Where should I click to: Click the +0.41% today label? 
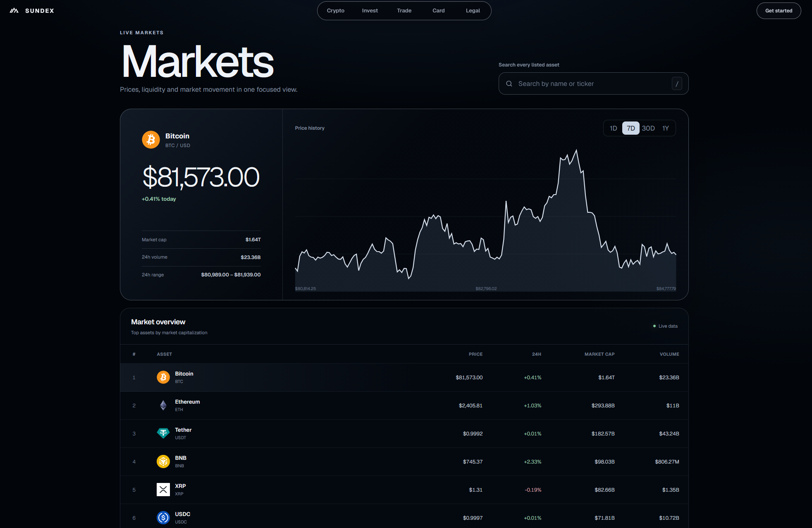(x=159, y=199)
